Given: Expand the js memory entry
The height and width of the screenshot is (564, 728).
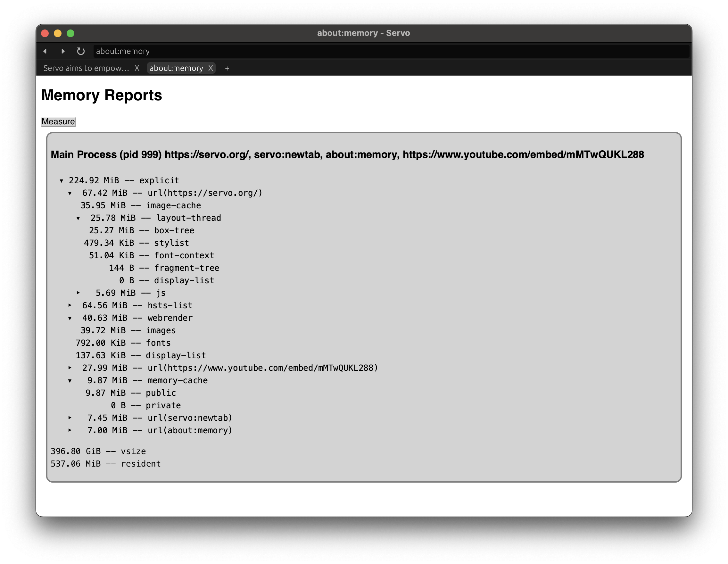Looking at the screenshot, I should (78, 293).
